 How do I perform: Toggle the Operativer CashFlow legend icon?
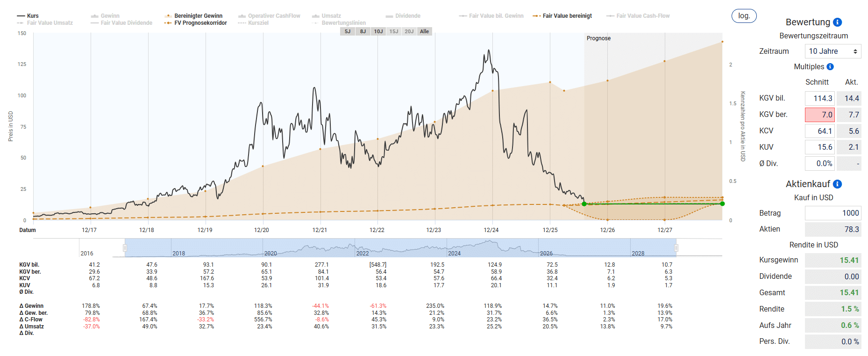click(242, 16)
